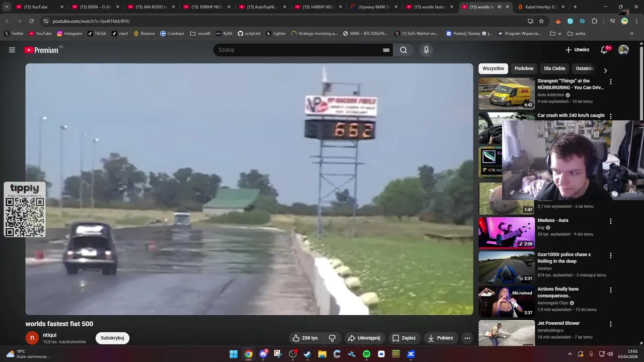Open more actions menu below the video
This screenshot has height=362, width=644.
tap(467, 338)
